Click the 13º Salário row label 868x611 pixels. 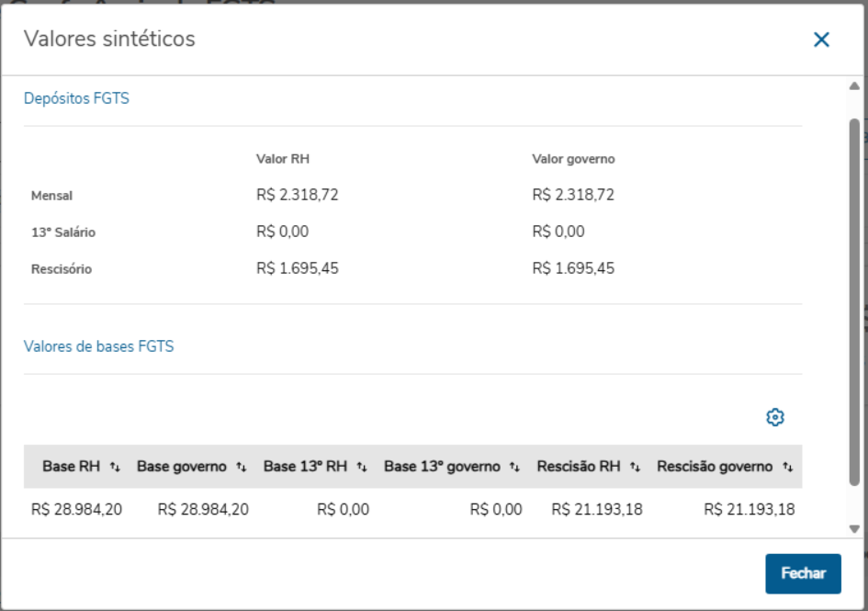click(63, 232)
